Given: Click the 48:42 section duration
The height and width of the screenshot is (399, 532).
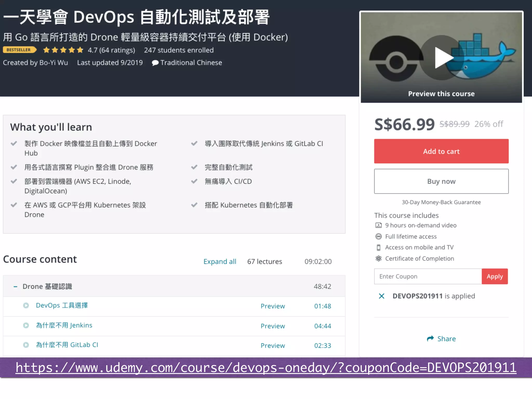Looking at the screenshot, I should click(322, 287).
